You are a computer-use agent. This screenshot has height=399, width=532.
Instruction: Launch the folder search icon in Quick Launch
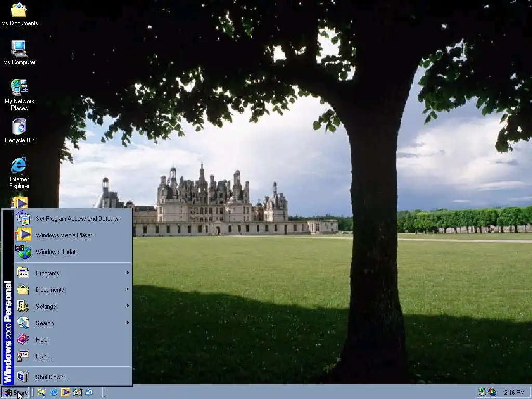(x=42, y=393)
